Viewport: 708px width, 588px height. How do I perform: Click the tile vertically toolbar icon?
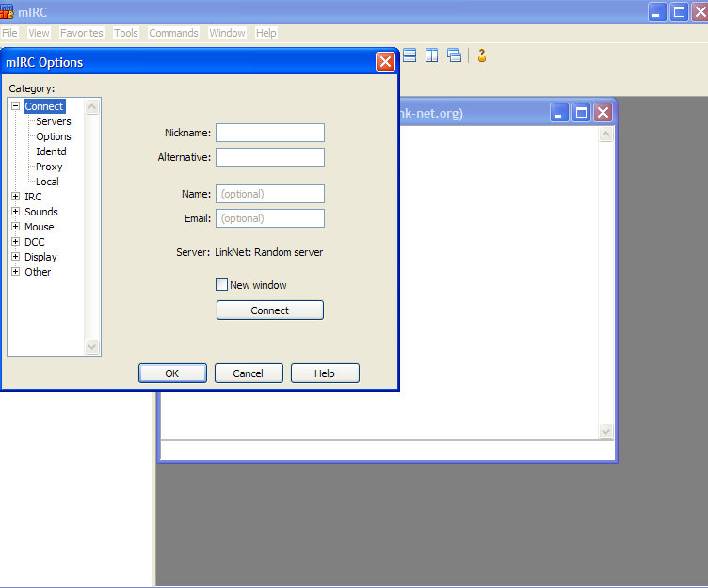(x=431, y=56)
